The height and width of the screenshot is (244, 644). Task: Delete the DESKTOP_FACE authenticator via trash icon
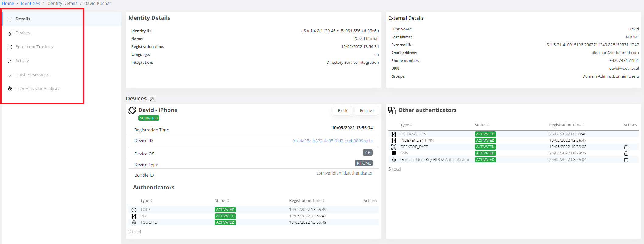tap(626, 147)
